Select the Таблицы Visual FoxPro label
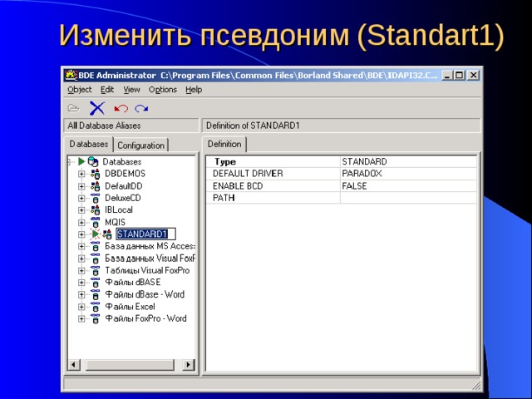 (147, 270)
